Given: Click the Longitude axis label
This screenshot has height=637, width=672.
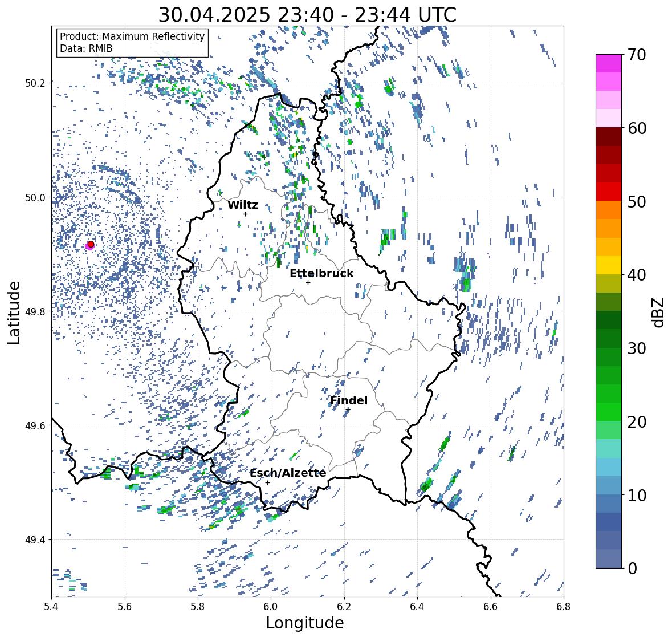Looking at the screenshot, I should [305, 623].
